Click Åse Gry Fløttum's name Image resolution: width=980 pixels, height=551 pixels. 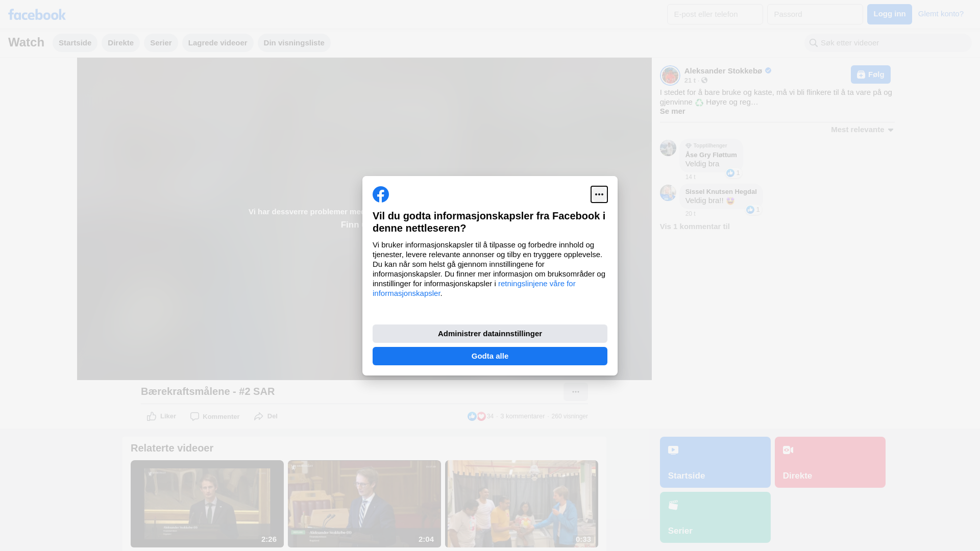[711, 155]
